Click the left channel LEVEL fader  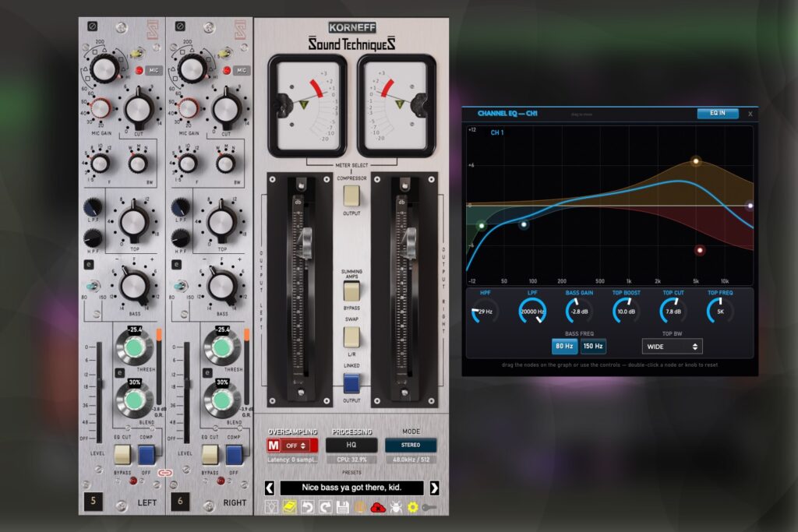(99, 384)
